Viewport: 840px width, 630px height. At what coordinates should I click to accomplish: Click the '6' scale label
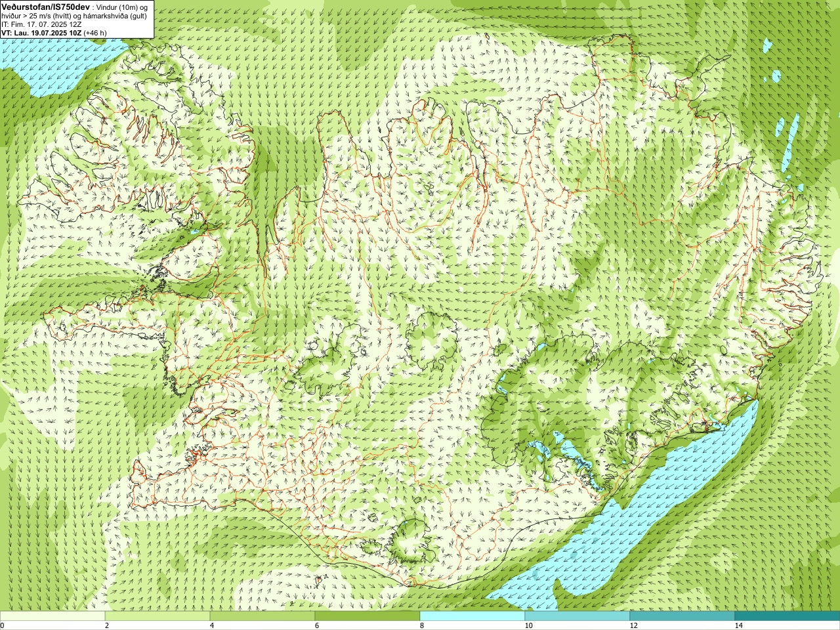(x=317, y=625)
